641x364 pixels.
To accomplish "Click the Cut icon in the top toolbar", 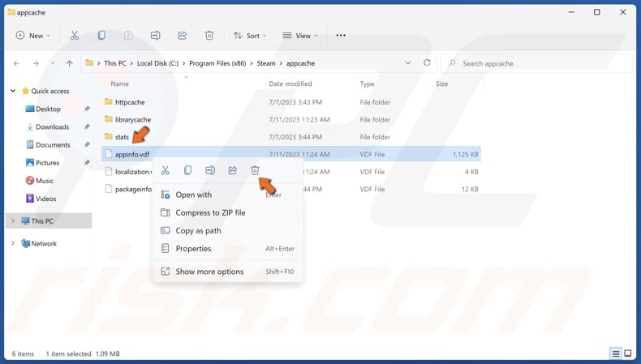I will tap(75, 36).
